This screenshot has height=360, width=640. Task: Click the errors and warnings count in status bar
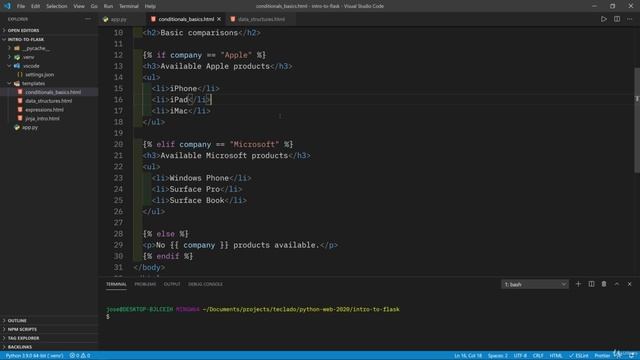pyautogui.click(x=80, y=356)
